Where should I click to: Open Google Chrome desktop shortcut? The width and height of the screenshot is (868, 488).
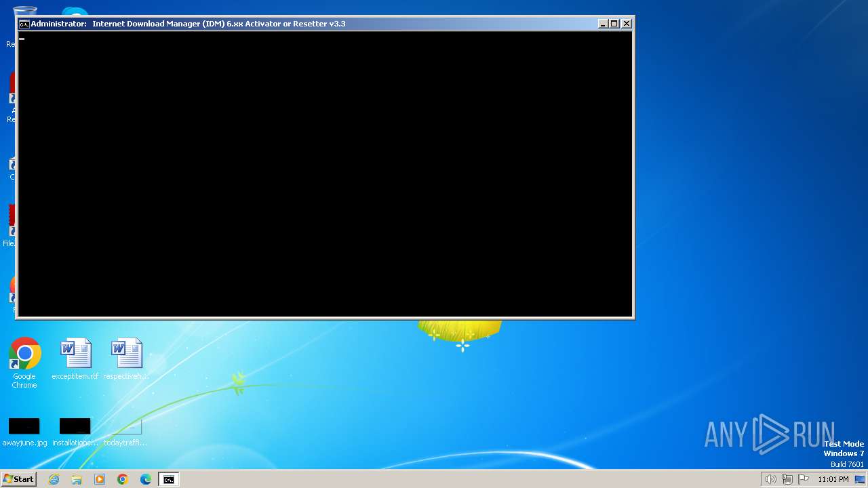(24, 363)
